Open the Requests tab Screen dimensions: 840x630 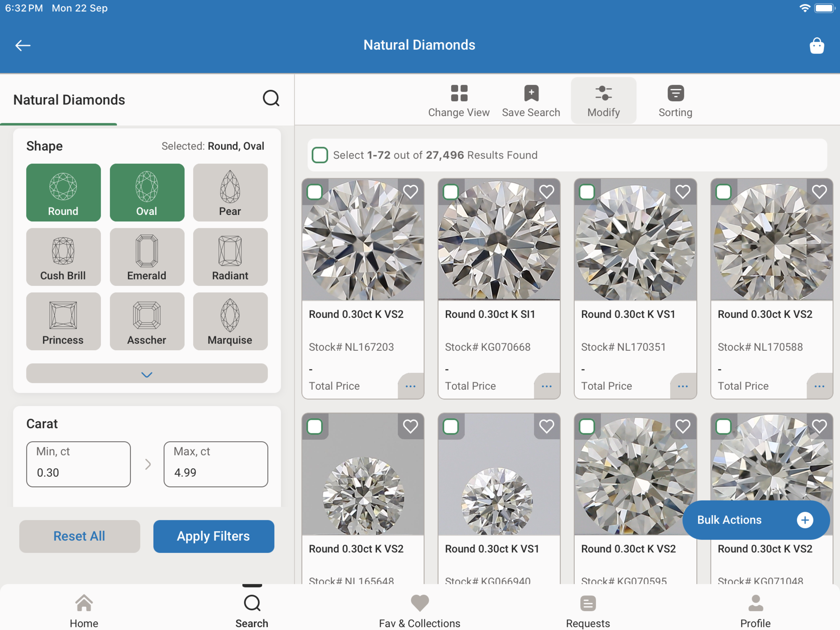588,611
